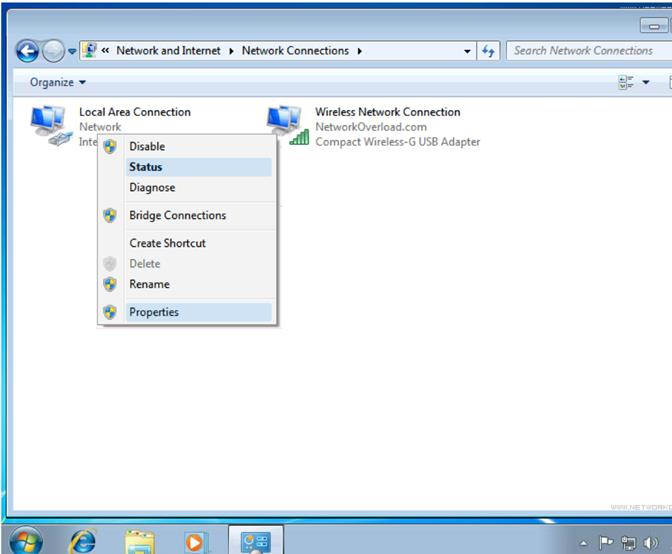The height and width of the screenshot is (554, 672).
Task: Change view with the view icon
Action: (626, 82)
